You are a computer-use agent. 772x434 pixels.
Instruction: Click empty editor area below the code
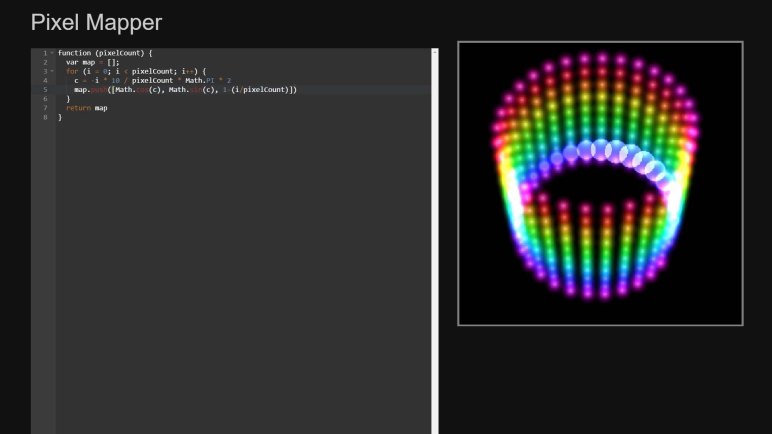point(240,280)
